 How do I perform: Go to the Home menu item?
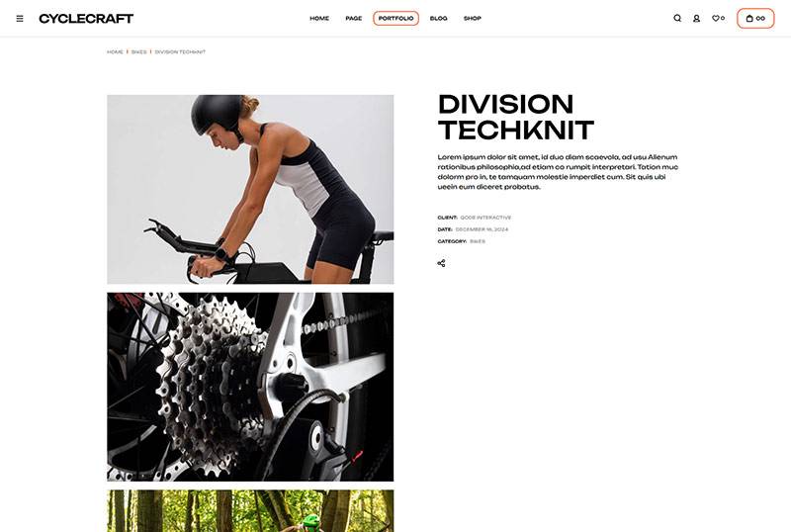coord(319,18)
